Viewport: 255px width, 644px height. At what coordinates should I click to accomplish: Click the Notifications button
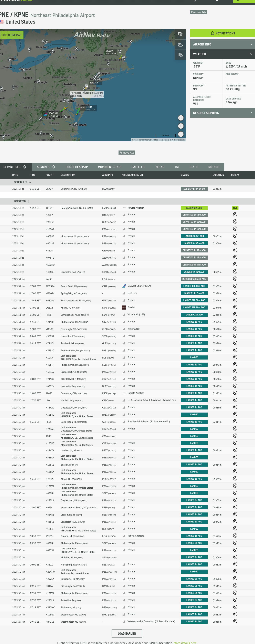tap(223, 33)
